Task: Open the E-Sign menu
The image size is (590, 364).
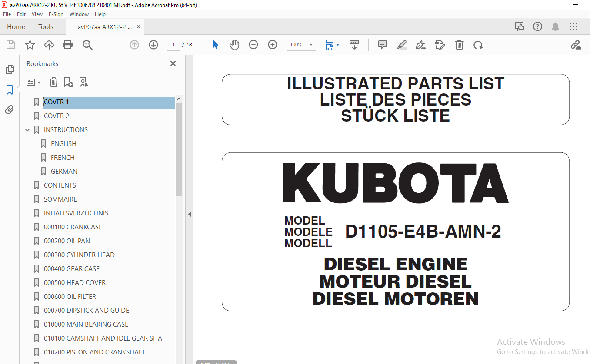Action: pos(56,14)
